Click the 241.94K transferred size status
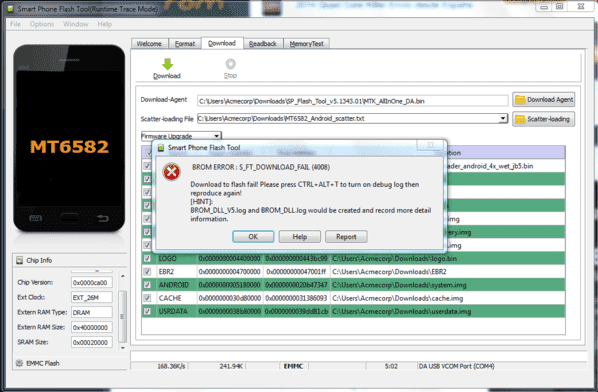Image resolution: width=598 pixels, height=392 pixels. pos(231,366)
